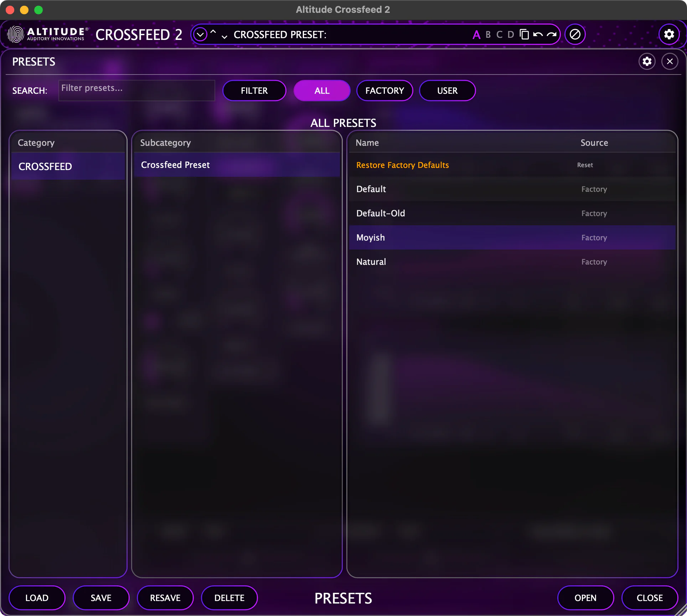Close presets panel with X icon

pyautogui.click(x=670, y=61)
